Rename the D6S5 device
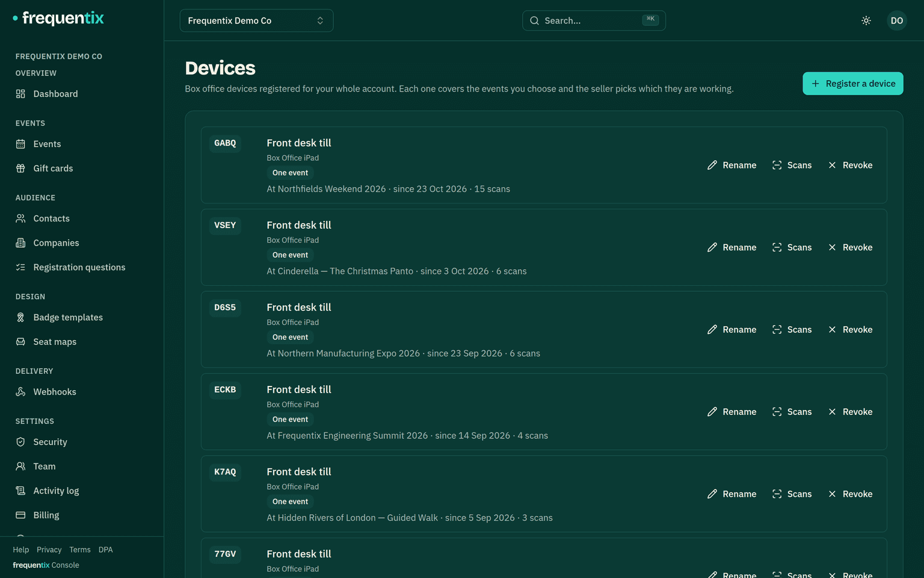This screenshot has height=578, width=924. [x=732, y=329]
